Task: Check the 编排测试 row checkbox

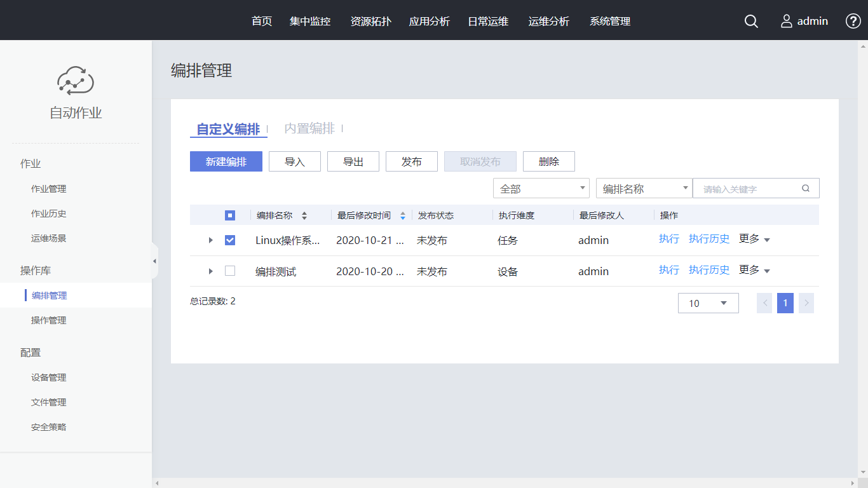Action: 230,271
